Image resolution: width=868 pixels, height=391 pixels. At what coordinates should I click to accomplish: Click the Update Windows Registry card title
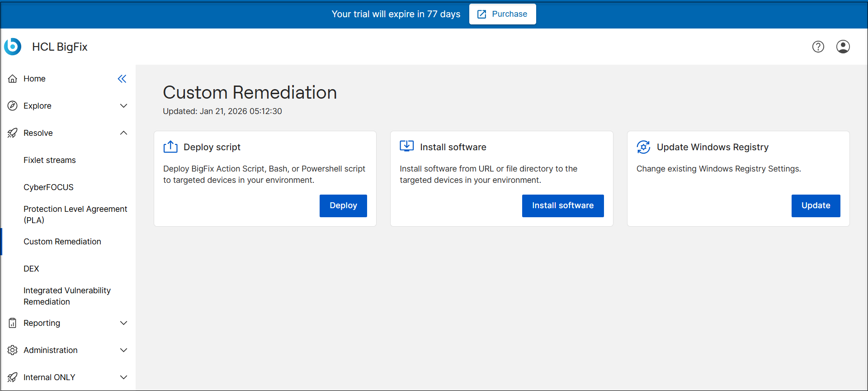(712, 147)
